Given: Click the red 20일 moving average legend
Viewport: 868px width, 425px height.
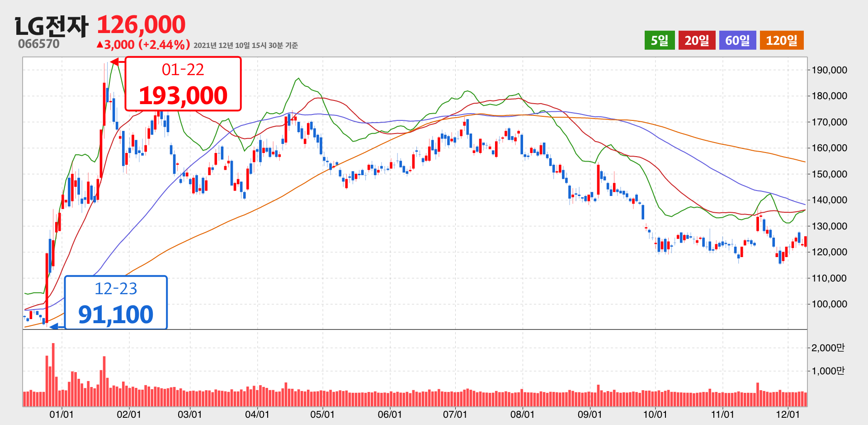Looking at the screenshot, I should 697,40.
